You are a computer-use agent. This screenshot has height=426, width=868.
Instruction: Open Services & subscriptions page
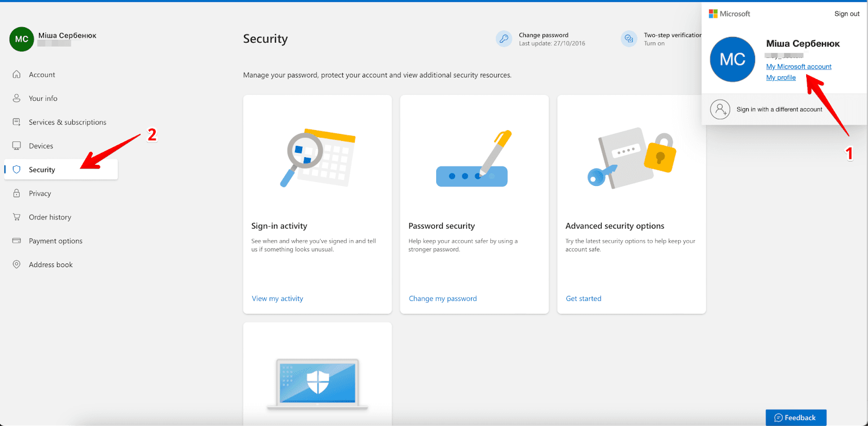[x=67, y=122]
